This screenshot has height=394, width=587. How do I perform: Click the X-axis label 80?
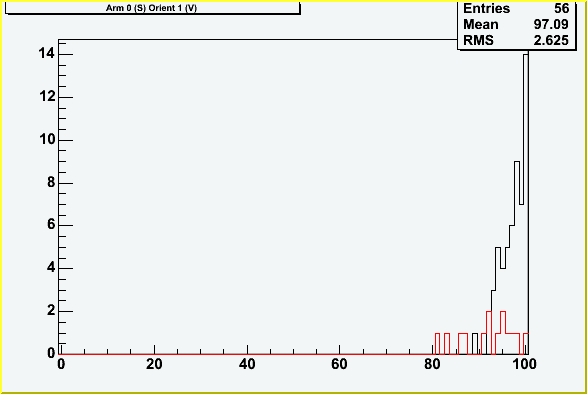432,364
